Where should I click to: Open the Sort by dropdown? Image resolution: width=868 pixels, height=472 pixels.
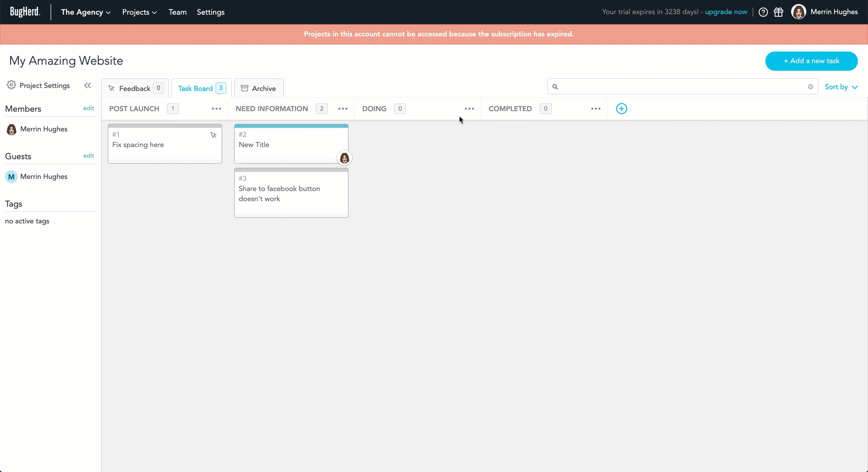tap(841, 87)
